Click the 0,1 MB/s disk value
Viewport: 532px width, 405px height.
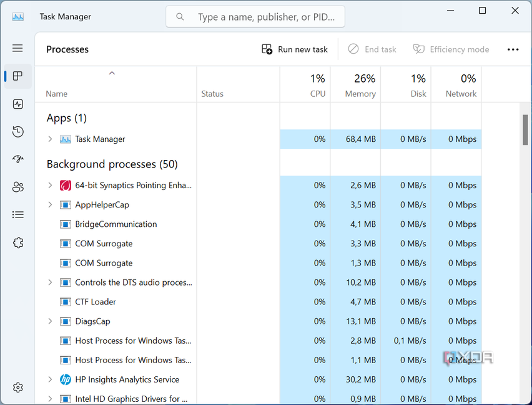[x=410, y=341]
